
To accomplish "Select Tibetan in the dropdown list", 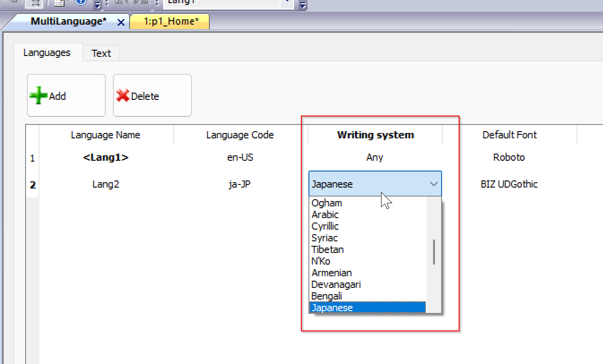I will (x=368, y=249).
